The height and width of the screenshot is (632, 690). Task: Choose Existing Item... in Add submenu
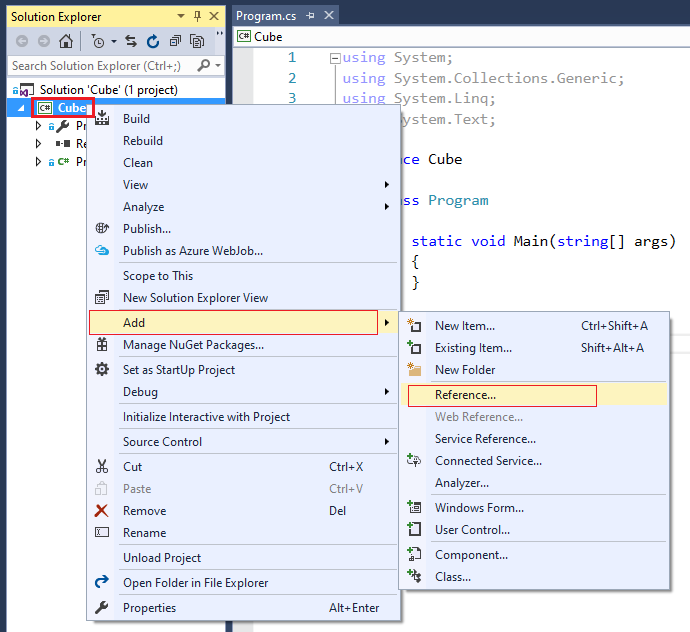tap(534, 348)
